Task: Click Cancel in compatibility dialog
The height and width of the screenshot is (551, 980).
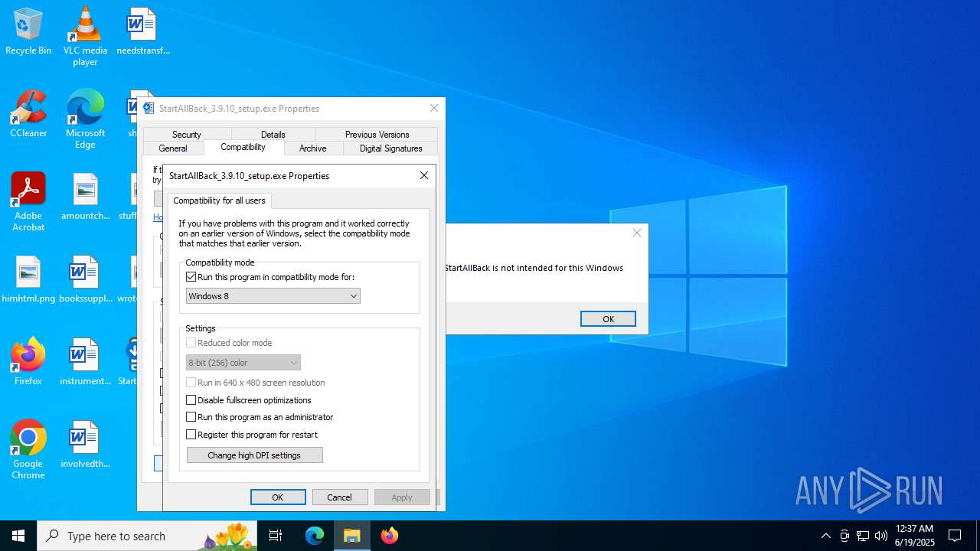Action: point(340,497)
